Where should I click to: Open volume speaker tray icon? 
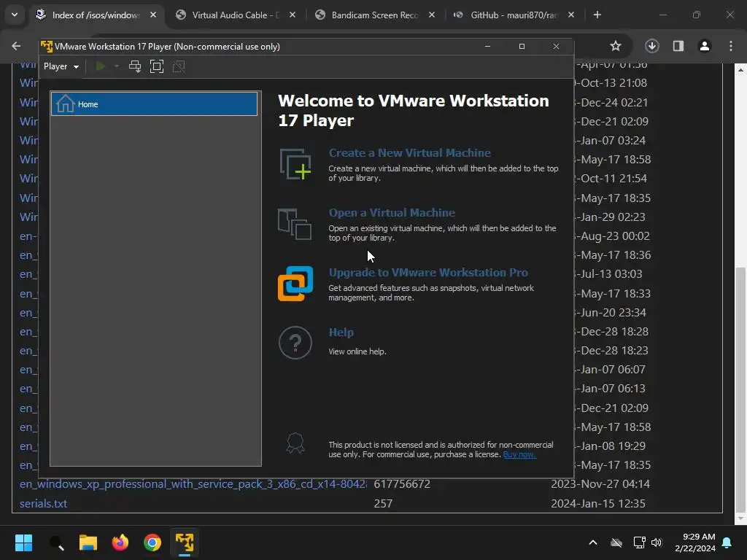click(x=657, y=542)
